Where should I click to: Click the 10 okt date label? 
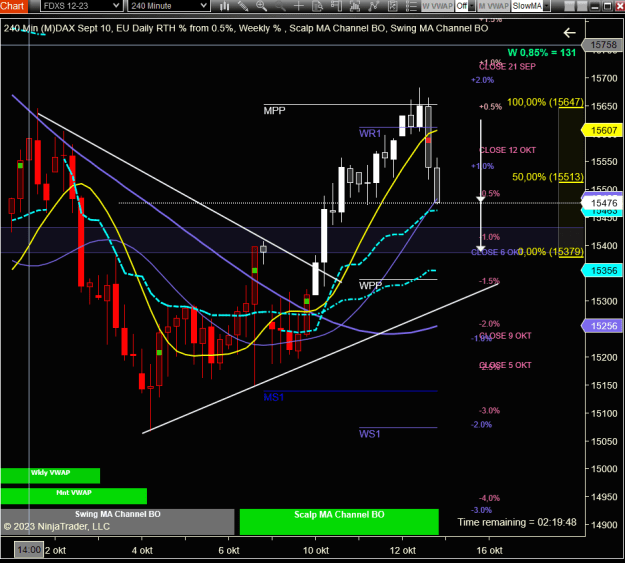pyautogui.click(x=316, y=551)
